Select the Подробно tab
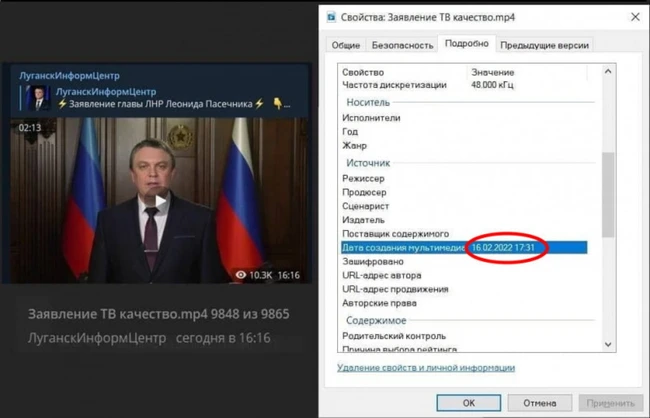Screen dimensions: 650x418 [466, 44]
